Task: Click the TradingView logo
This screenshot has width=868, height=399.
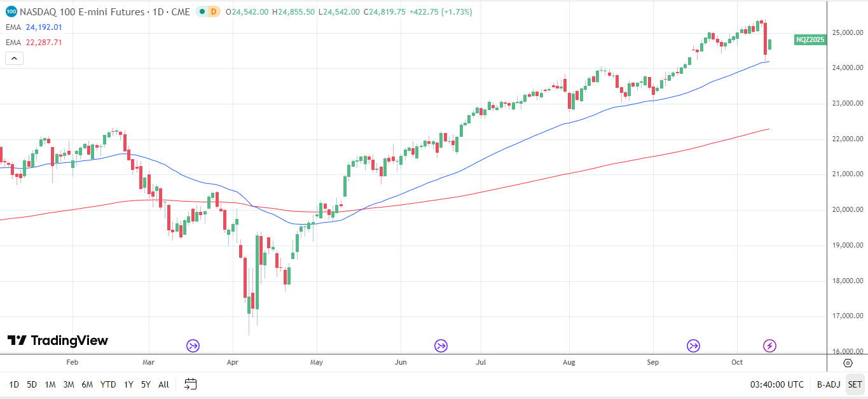Action: (57, 340)
